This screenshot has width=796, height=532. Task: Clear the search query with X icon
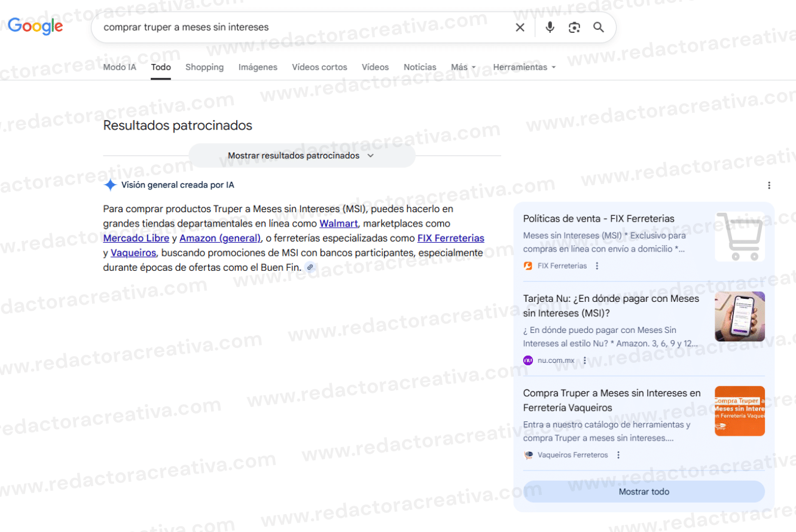click(520, 27)
